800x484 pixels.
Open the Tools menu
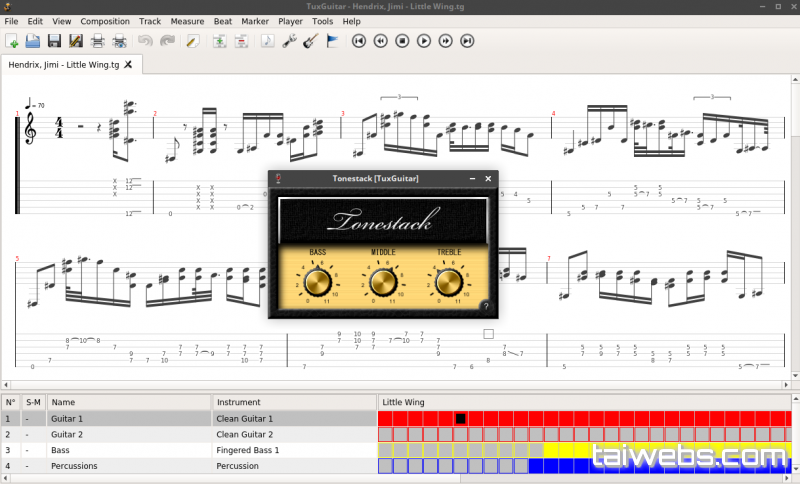pyautogui.click(x=322, y=21)
